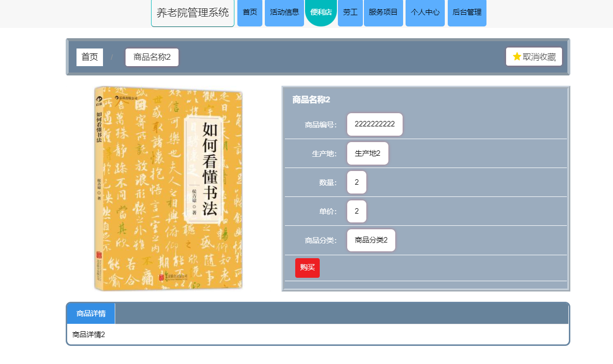The height and width of the screenshot is (364, 613).
Task: Click 商品名称2 in the breadcrumb
Action: point(152,57)
